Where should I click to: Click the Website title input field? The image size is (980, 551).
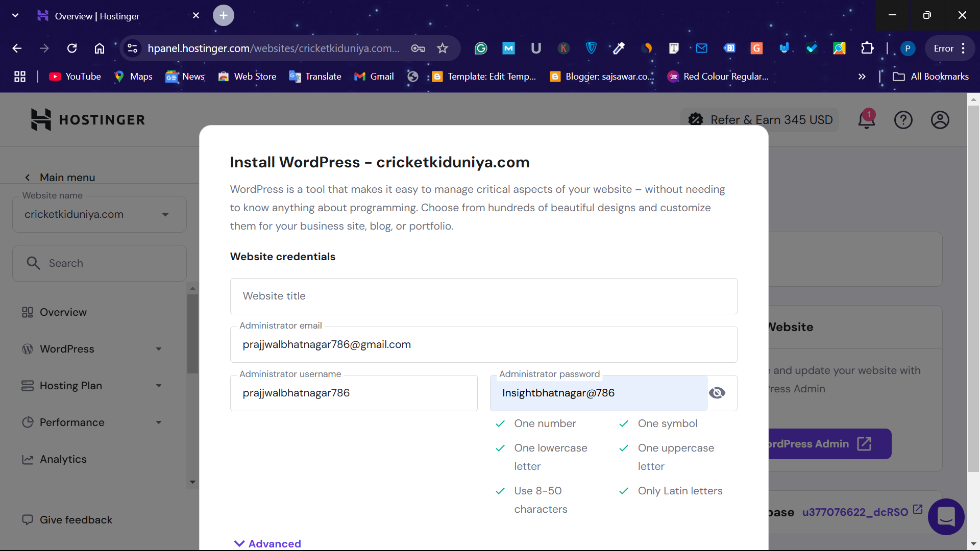click(x=483, y=296)
